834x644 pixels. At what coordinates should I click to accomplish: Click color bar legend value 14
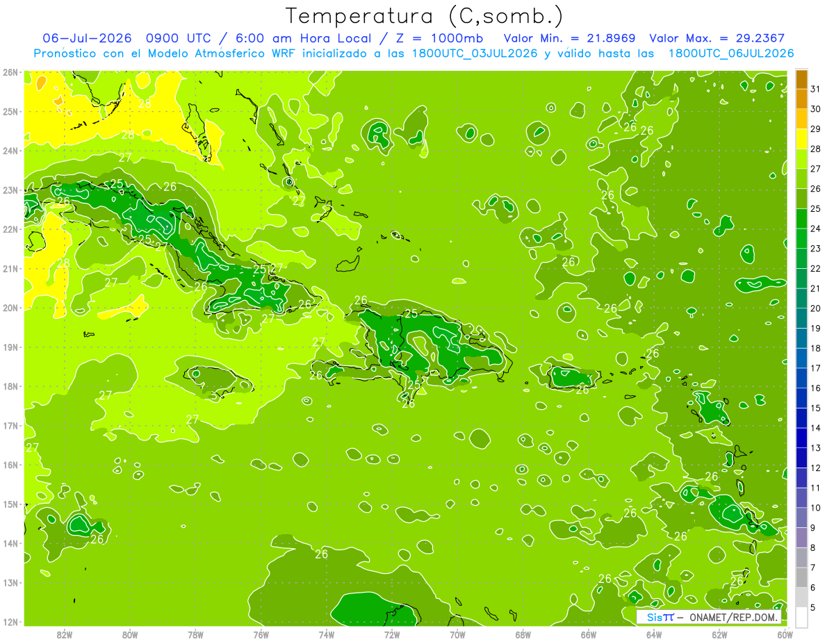coord(816,428)
